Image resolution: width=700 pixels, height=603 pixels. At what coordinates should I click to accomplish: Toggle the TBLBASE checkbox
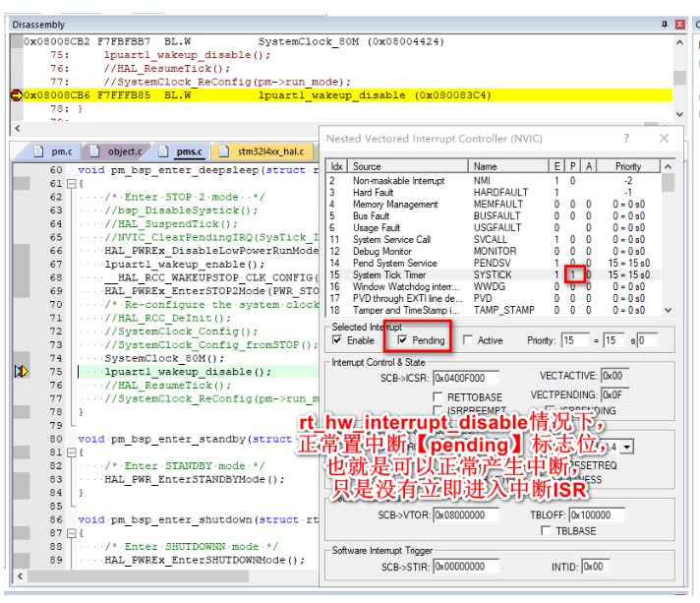pyautogui.click(x=545, y=530)
